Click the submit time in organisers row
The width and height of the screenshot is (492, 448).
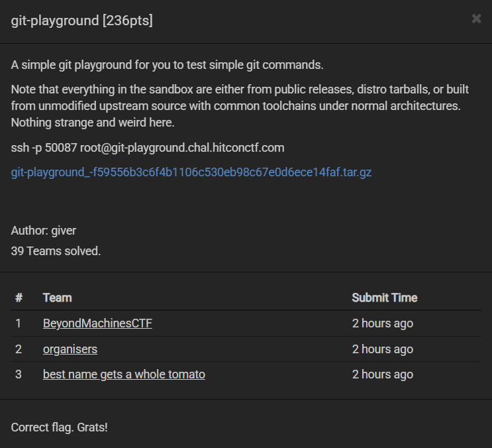click(382, 349)
